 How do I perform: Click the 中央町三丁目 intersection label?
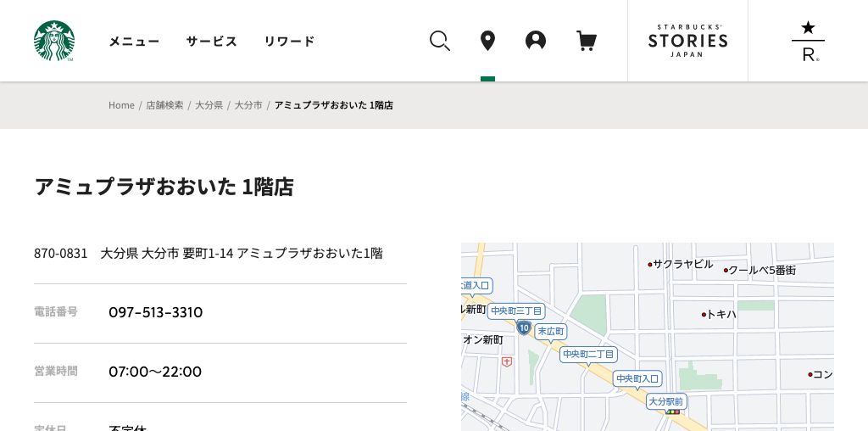516,311
